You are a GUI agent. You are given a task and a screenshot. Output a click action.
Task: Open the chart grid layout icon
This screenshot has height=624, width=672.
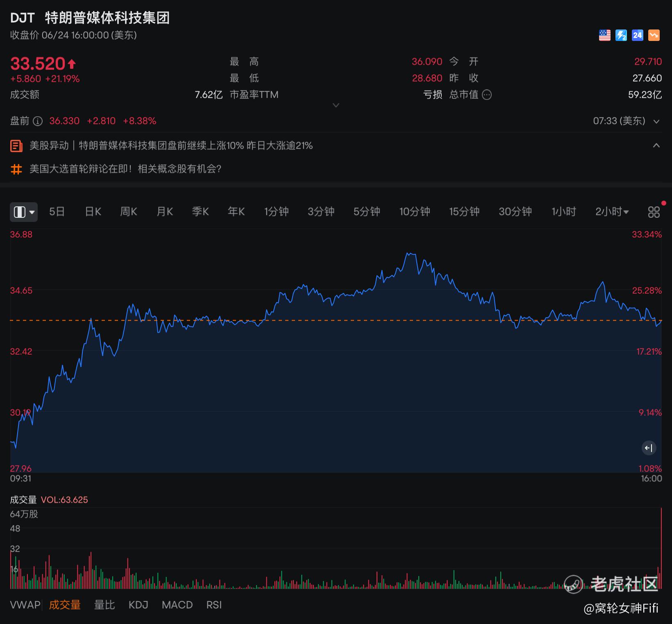pos(654,212)
